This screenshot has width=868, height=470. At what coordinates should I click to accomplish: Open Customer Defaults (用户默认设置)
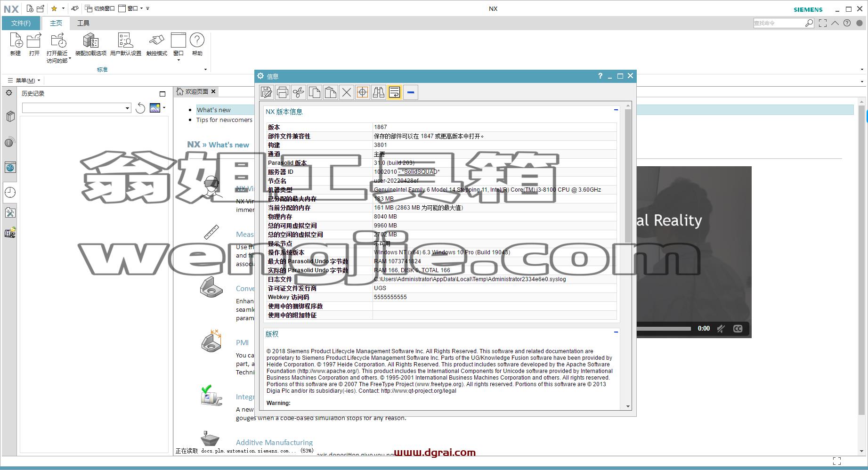coord(126,44)
